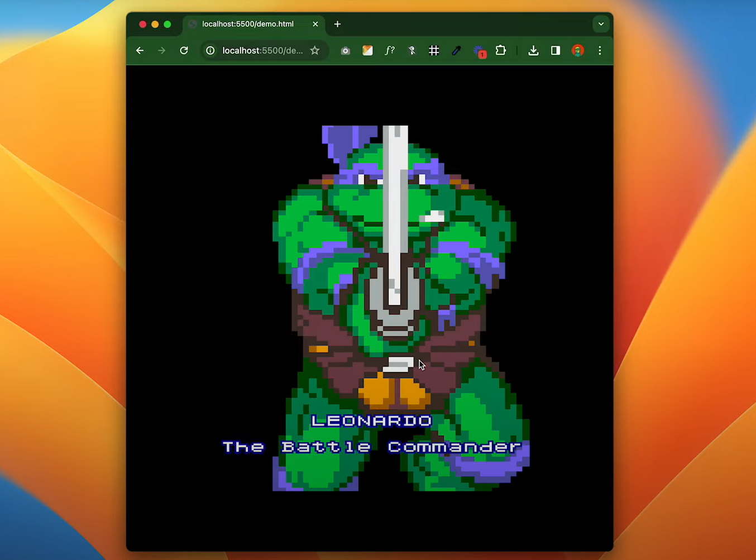The image size is (756, 560).
Task: Close the browser window with red button
Action: (143, 24)
